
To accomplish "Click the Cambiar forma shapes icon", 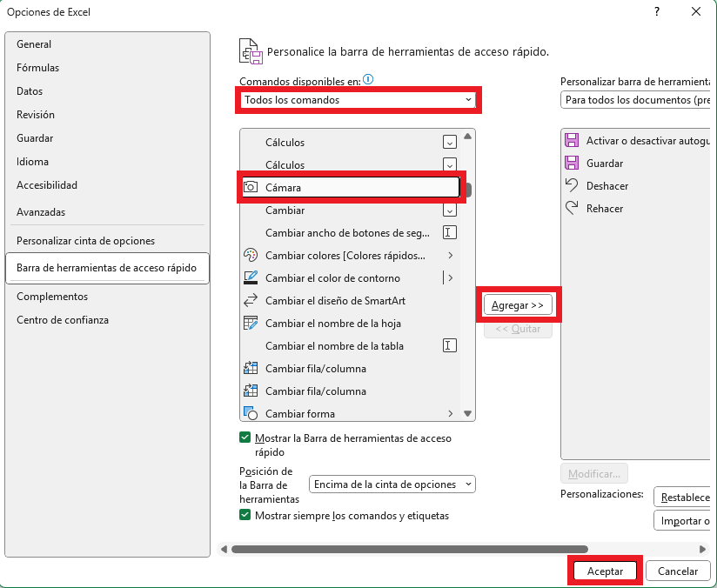I will tap(250, 413).
